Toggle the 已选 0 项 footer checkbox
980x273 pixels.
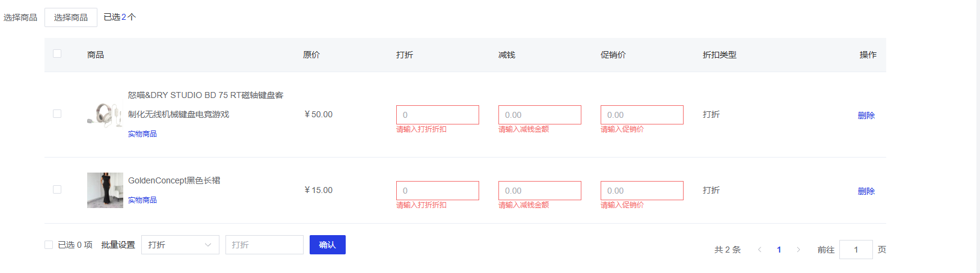coord(49,245)
